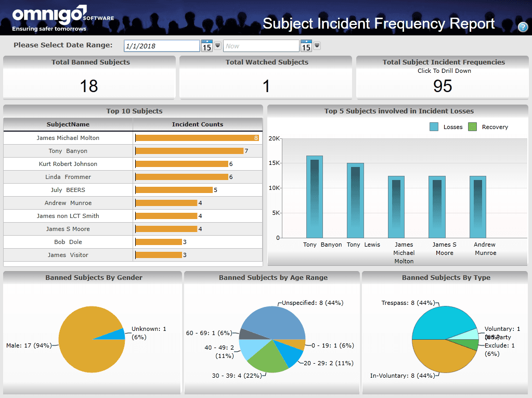Click the Losses legend color swatch

[x=434, y=127]
